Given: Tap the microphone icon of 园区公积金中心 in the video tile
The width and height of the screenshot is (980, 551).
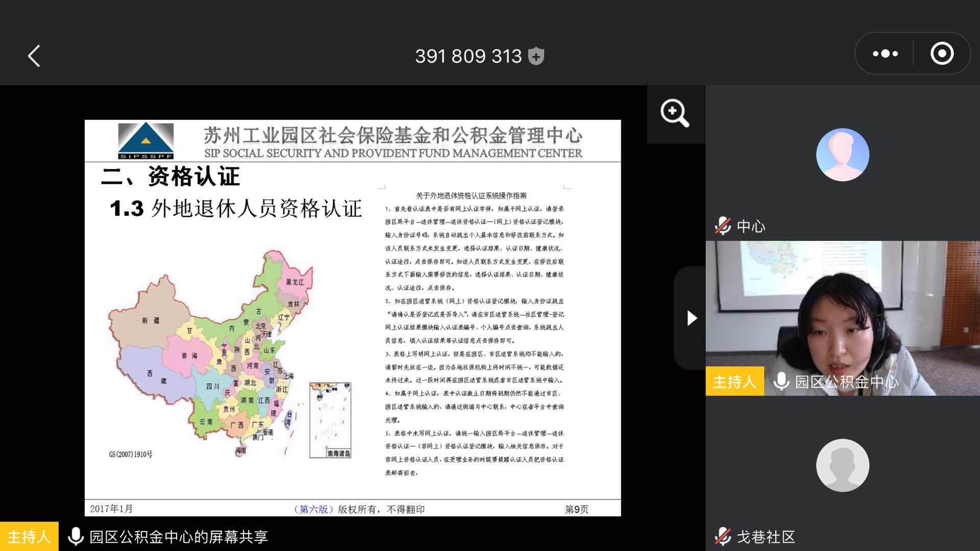Looking at the screenshot, I should (781, 381).
